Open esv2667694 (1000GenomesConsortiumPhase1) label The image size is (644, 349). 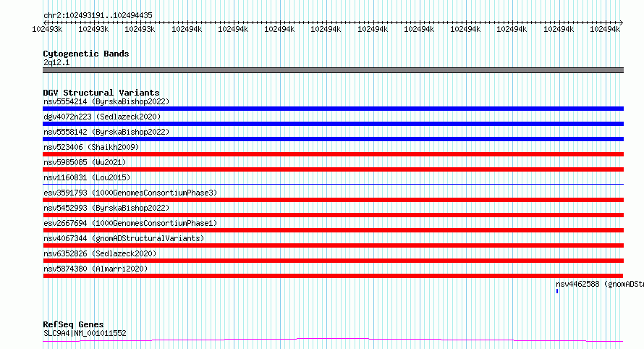point(130,223)
